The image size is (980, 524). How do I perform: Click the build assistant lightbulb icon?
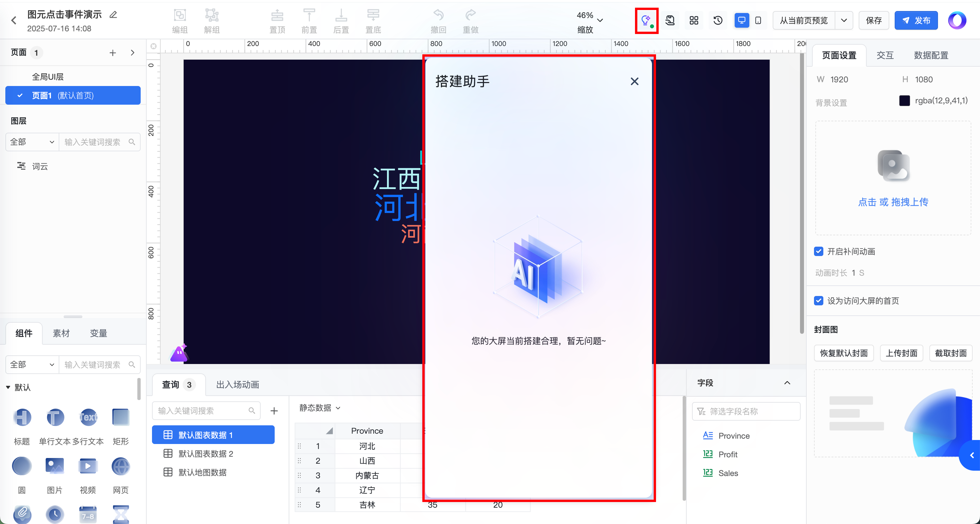coord(646,21)
